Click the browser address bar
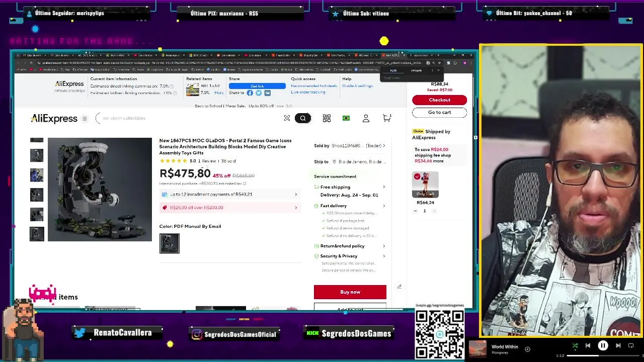Image resolution: width=644 pixels, height=362 pixels. [x=231, y=63]
